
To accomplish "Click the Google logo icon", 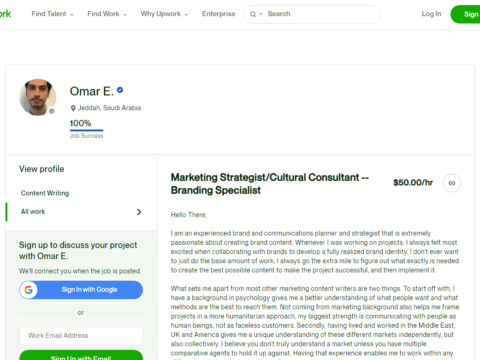I will [29, 290].
